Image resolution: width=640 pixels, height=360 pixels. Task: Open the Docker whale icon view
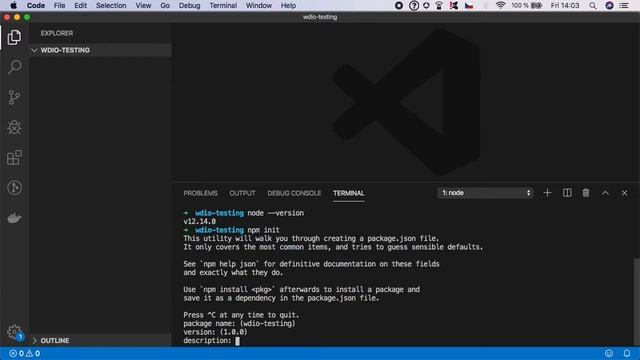tap(14, 218)
